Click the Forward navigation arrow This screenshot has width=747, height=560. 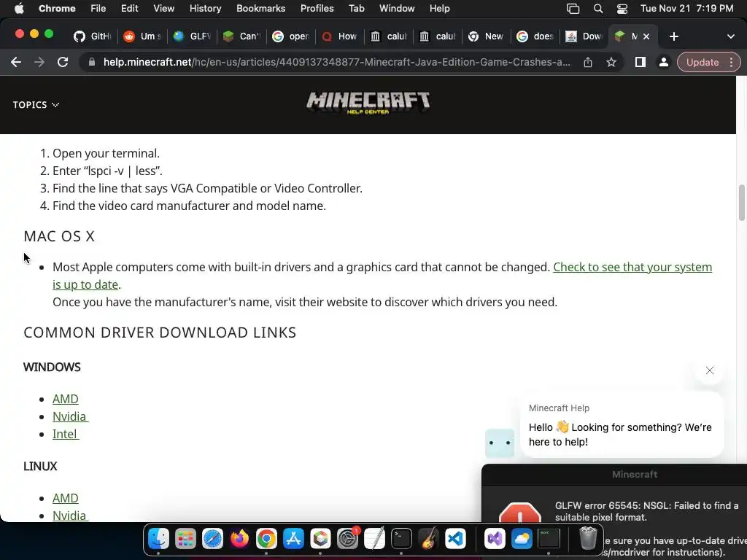[x=39, y=62]
